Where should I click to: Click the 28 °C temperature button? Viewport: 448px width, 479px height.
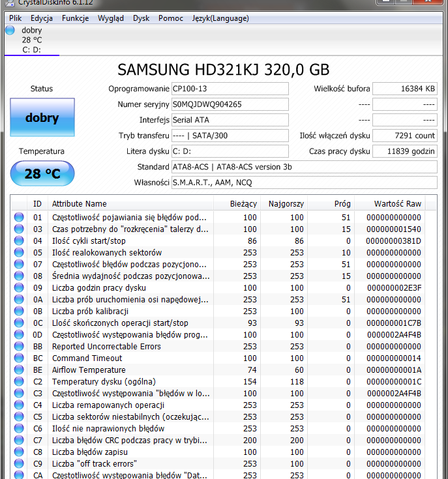coord(42,173)
